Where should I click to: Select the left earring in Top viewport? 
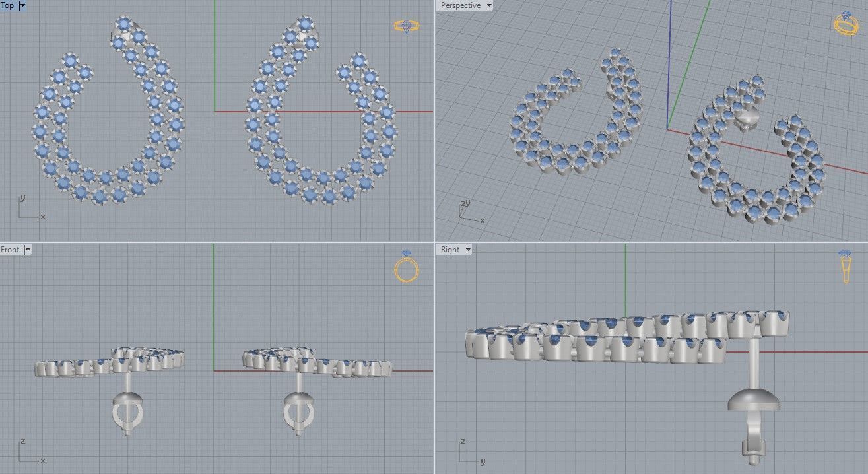(x=109, y=111)
